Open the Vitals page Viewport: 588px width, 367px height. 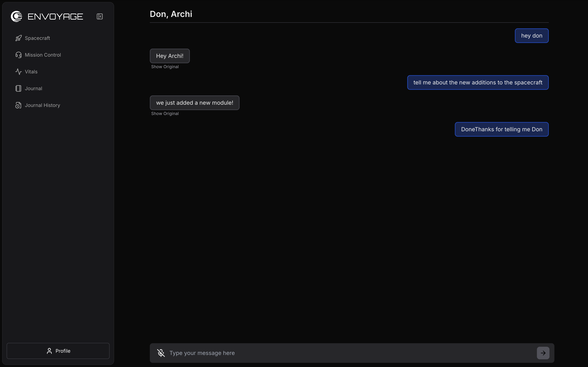(31, 72)
